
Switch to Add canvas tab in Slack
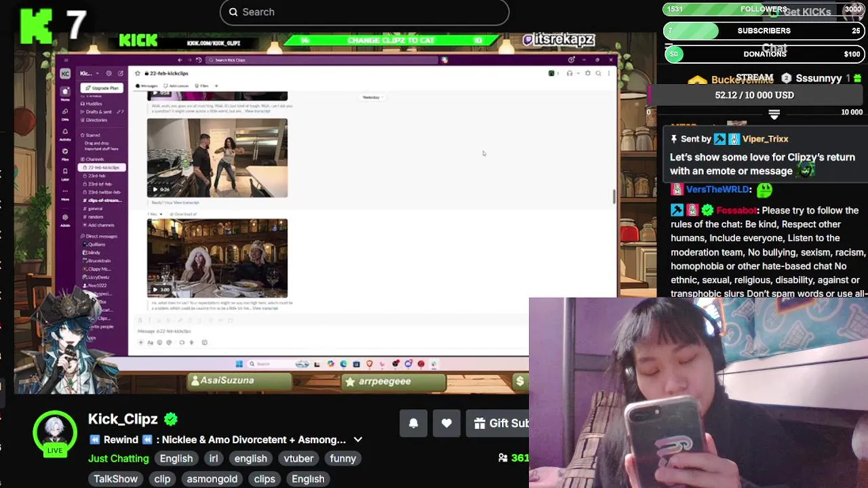[175, 86]
